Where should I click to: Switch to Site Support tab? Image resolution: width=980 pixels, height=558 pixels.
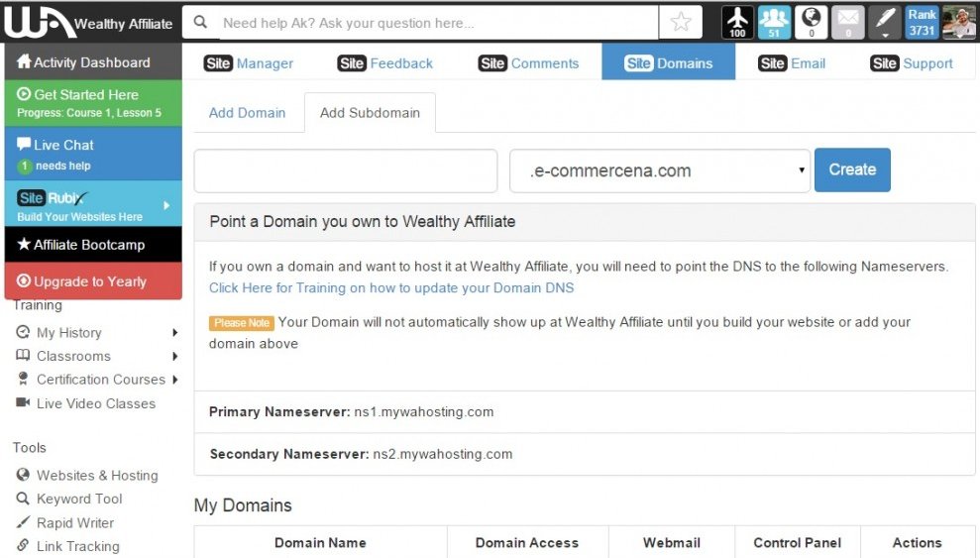pyautogui.click(x=912, y=63)
